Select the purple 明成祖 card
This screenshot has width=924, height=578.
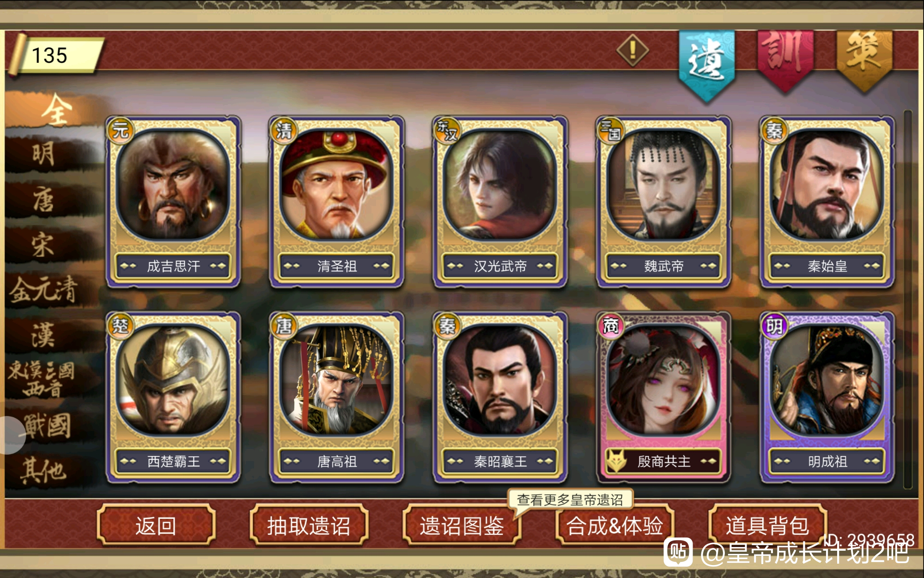(827, 398)
